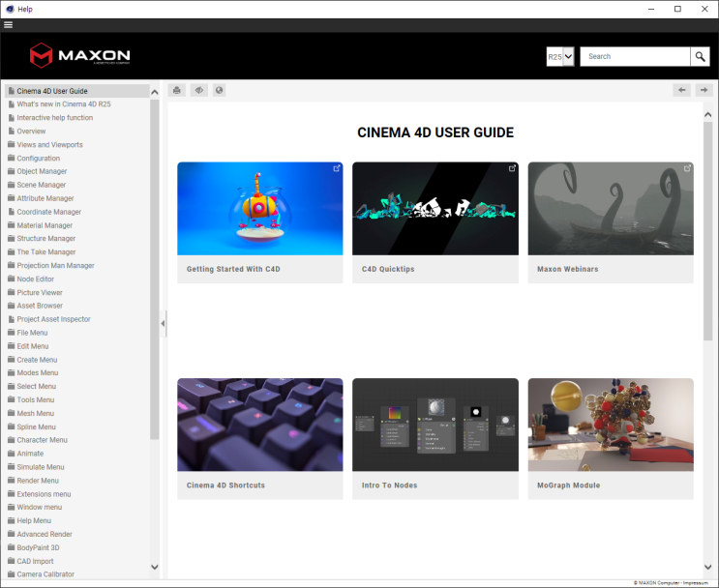
Task: Open the MoGraph Module card
Action: point(610,438)
